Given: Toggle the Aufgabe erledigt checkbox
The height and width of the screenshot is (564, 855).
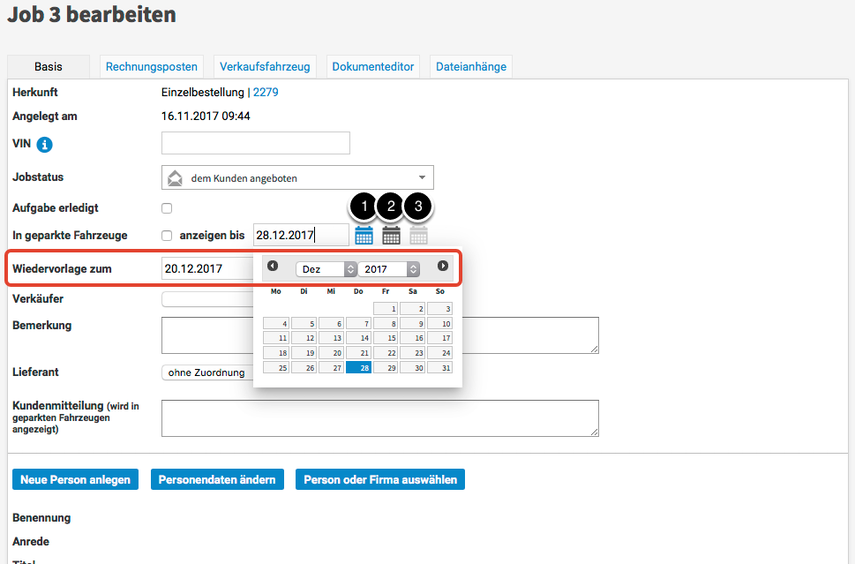Looking at the screenshot, I should pos(167,208).
